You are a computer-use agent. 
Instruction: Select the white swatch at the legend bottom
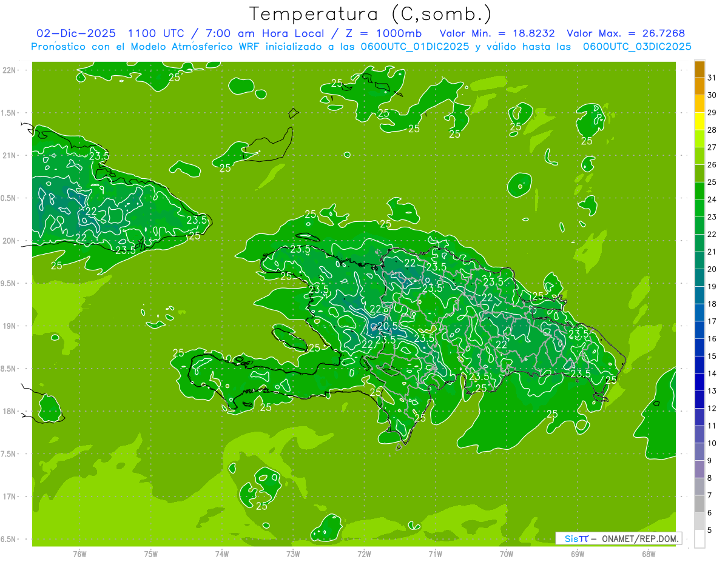pos(699,539)
